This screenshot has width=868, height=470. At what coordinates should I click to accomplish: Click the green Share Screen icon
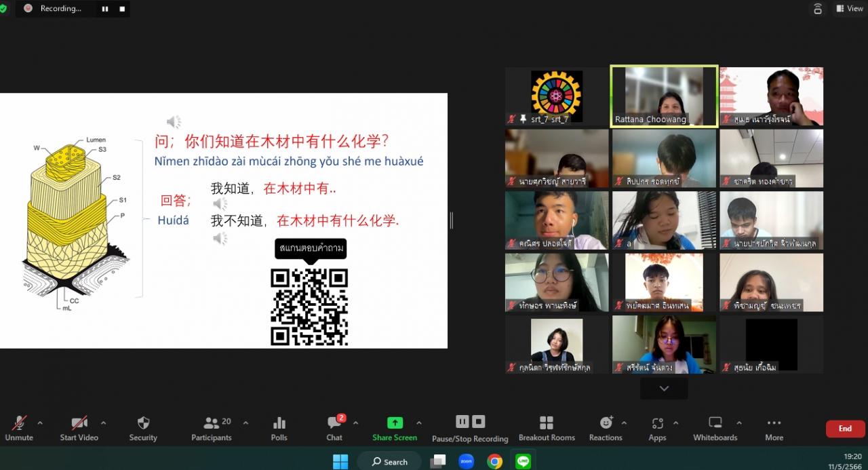point(395,423)
